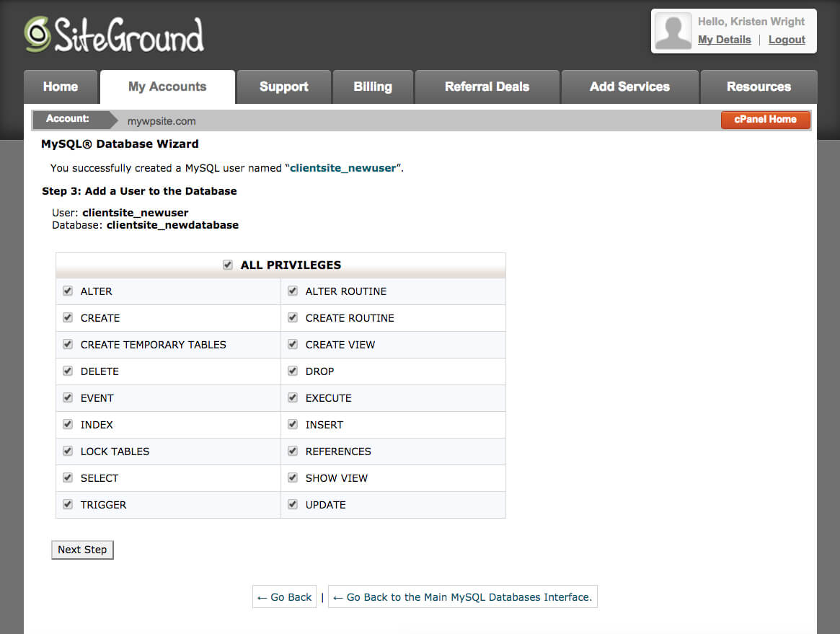Toggle the SHOW VIEW checkbox
This screenshot has width=840, height=634.
[x=293, y=477]
